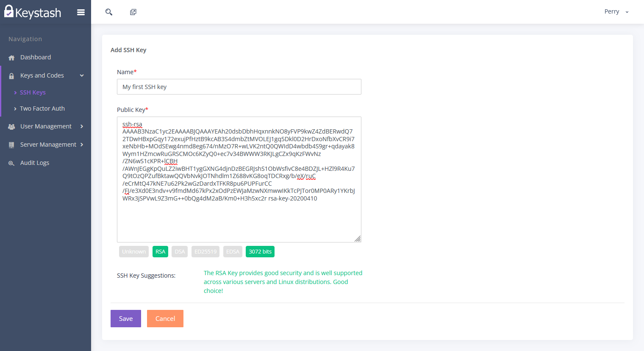The image size is (644, 351).
Task: Click the Audit Logs magnifier icon
Action: [11, 163]
